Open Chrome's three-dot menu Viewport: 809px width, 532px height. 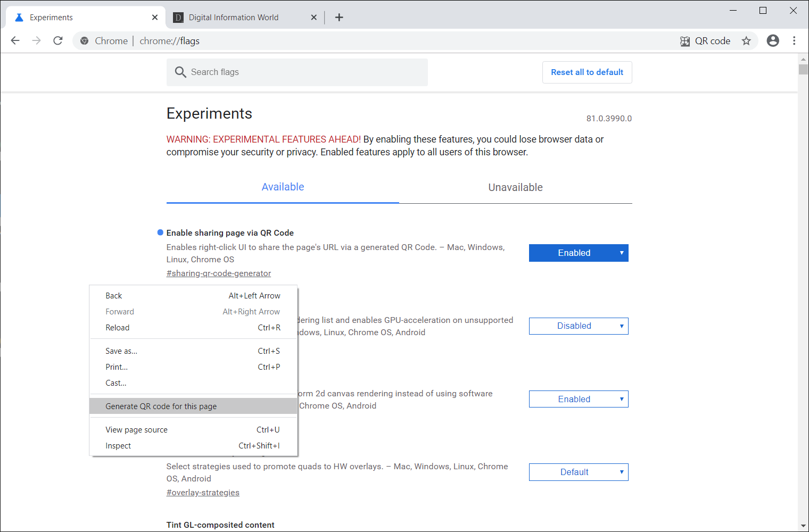pos(794,40)
